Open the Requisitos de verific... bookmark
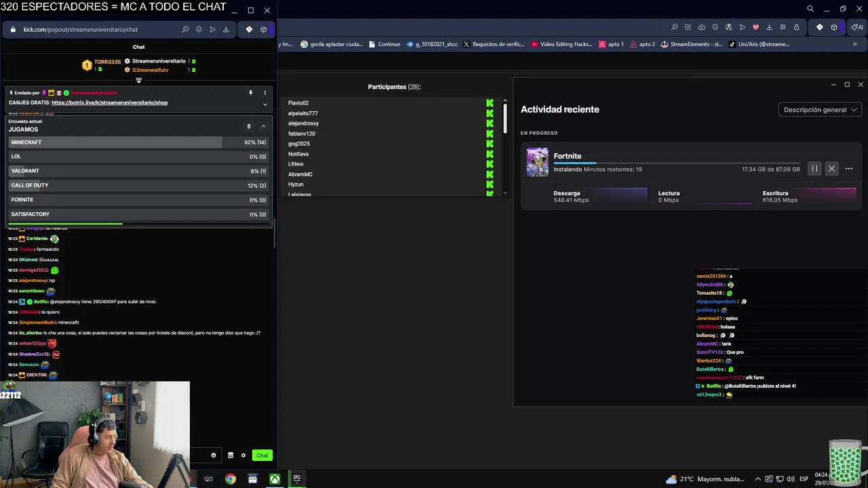Viewport: 868px width, 488px height. pos(494,44)
